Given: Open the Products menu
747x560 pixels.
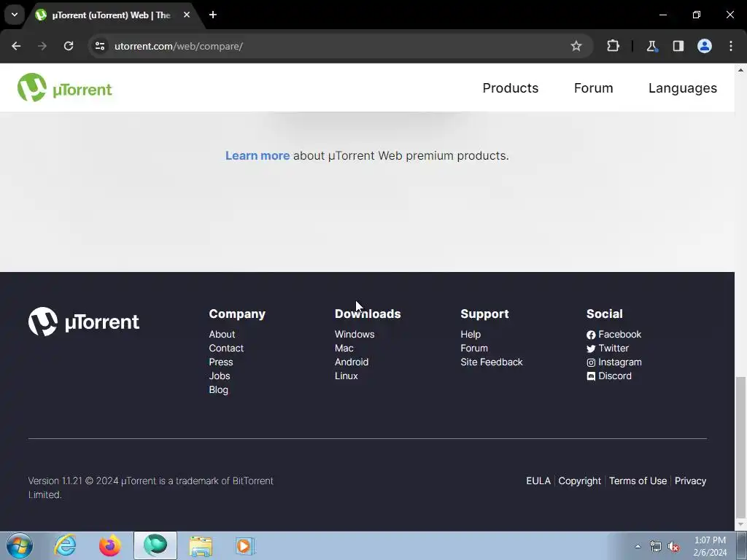Looking at the screenshot, I should click(510, 88).
